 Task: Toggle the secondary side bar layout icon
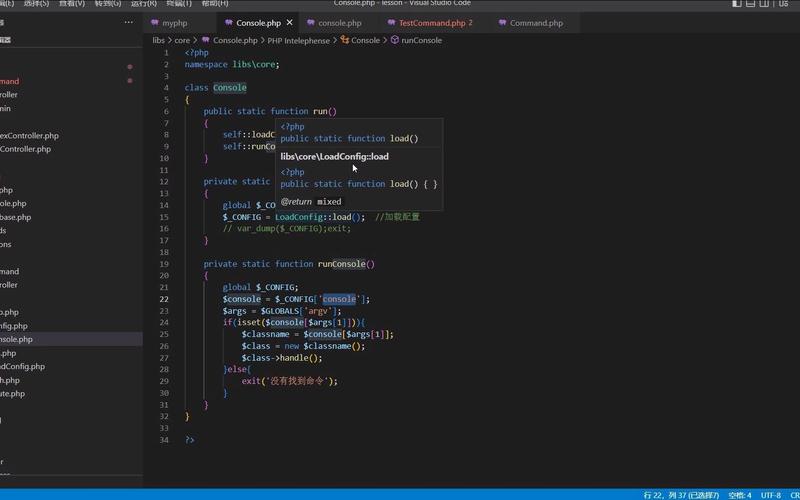764,3
